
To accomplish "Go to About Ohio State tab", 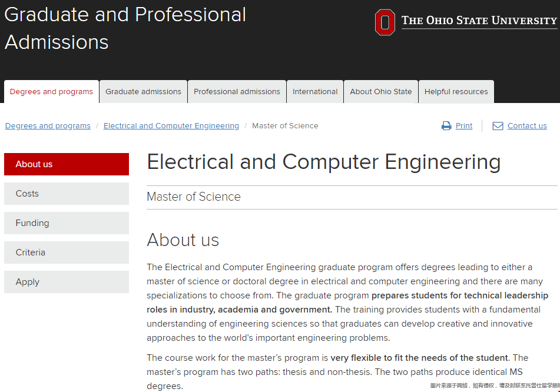I will pyautogui.click(x=381, y=92).
